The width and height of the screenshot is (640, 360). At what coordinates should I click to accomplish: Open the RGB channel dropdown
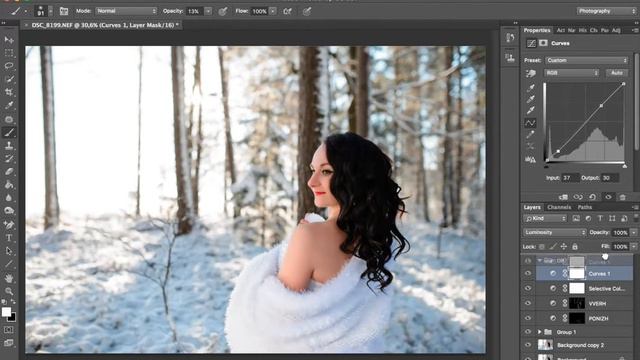[571, 73]
